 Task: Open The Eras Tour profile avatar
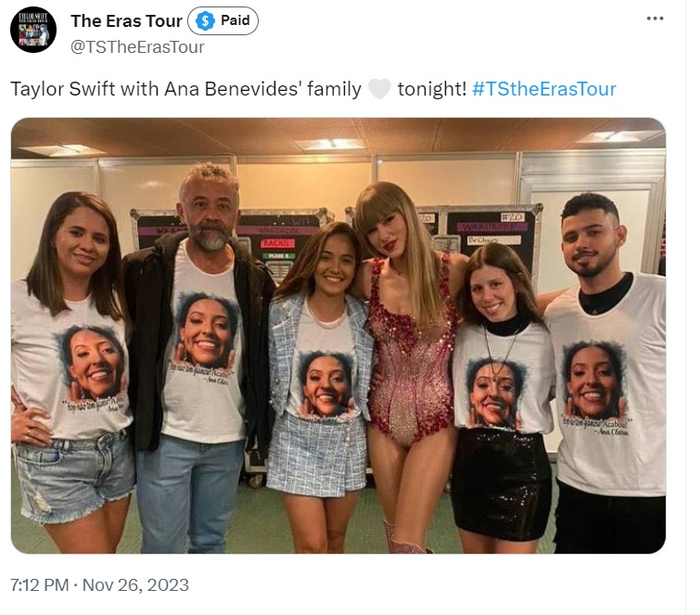(33, 30)
